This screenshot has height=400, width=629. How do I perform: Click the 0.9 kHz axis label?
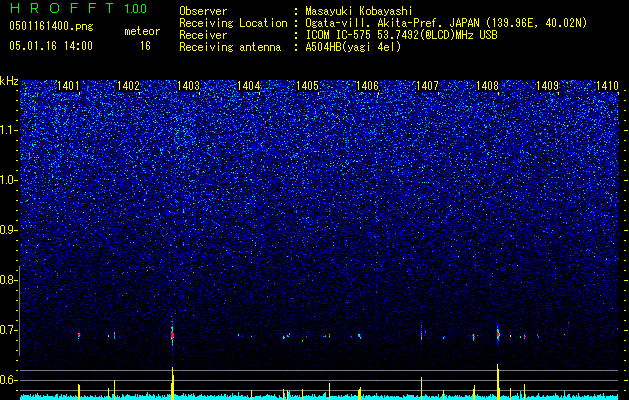[x=8, y=230]
